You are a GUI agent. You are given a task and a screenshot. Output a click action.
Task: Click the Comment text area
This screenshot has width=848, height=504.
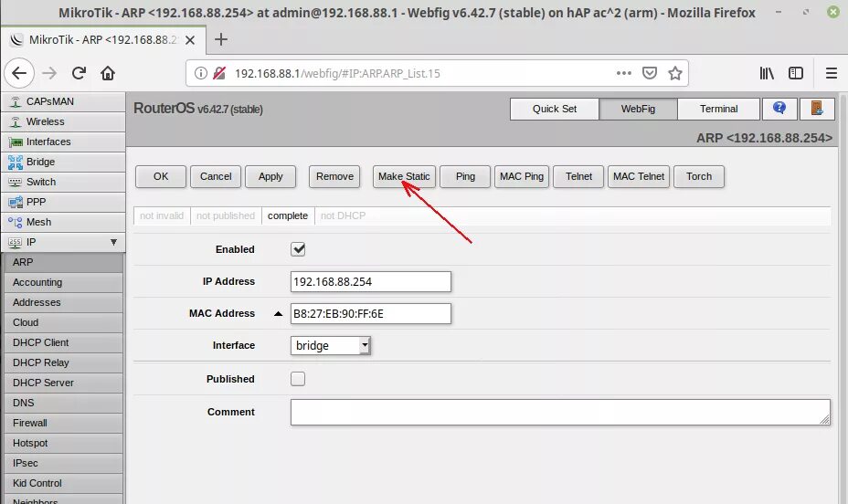click(x=560, y=412)
